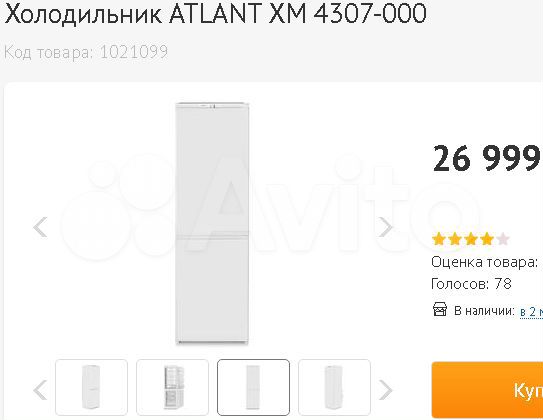Show next product image with right arrow
Viewport: 543px width, 420px height.
[385, 227]
